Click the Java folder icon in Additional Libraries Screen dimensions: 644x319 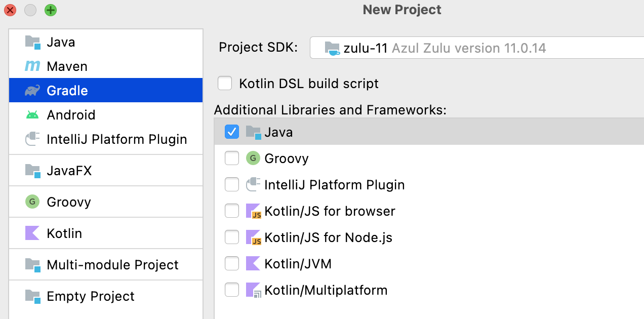point(253,132)
